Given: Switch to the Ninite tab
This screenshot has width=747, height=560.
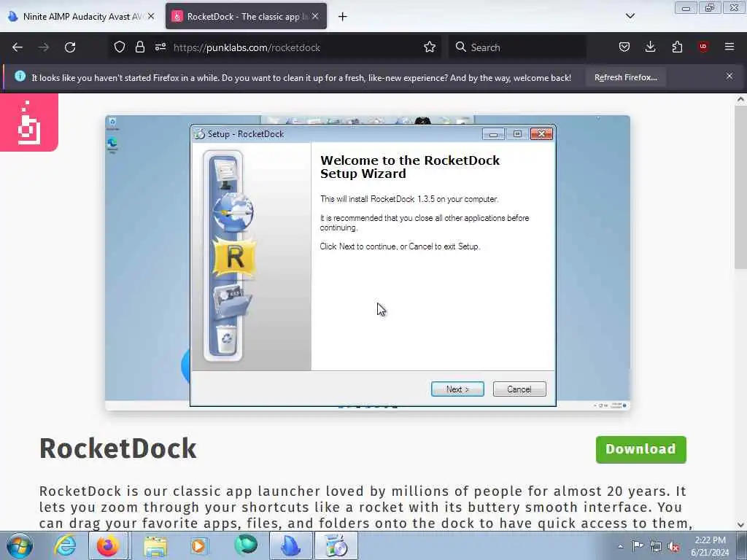Looking at the screenshot, I should 81,16.
